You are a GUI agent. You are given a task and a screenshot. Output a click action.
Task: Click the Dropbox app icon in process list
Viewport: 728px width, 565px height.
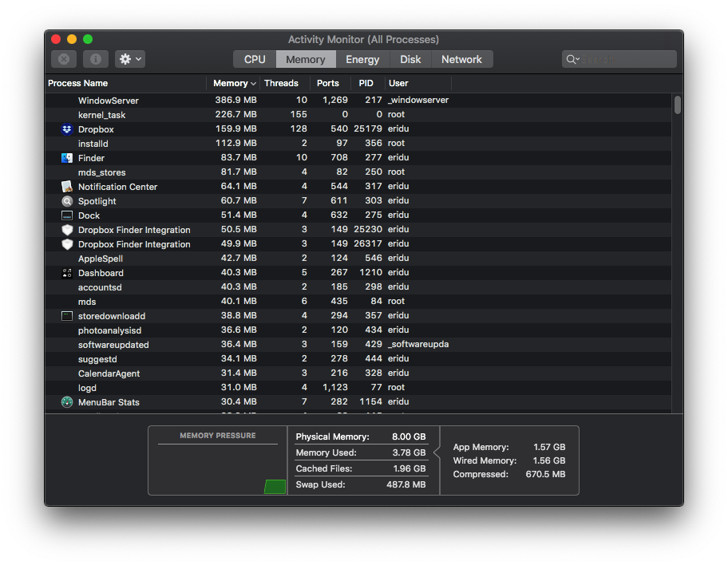pos(67,129)
